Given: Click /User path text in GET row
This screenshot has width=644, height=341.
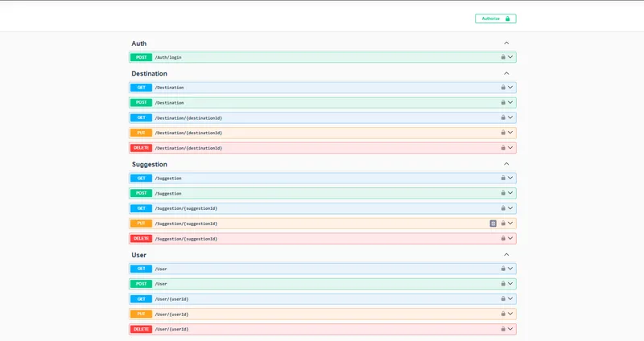Looking at the screenshot, I should tap(161, 269).
